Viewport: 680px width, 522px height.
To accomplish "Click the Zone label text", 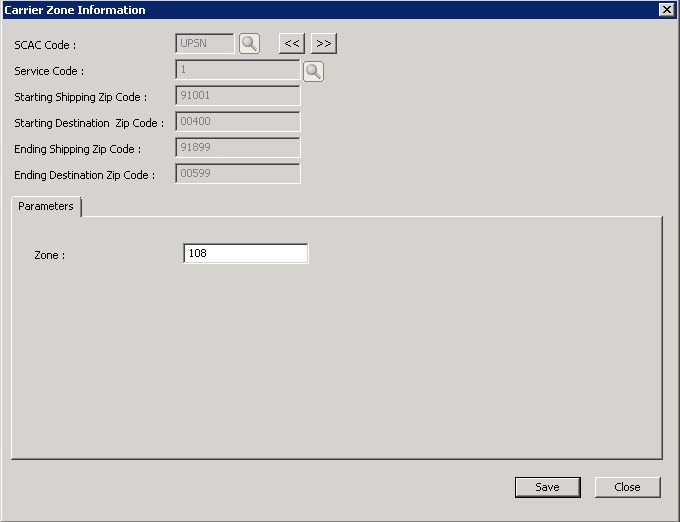I will (49, 255).
